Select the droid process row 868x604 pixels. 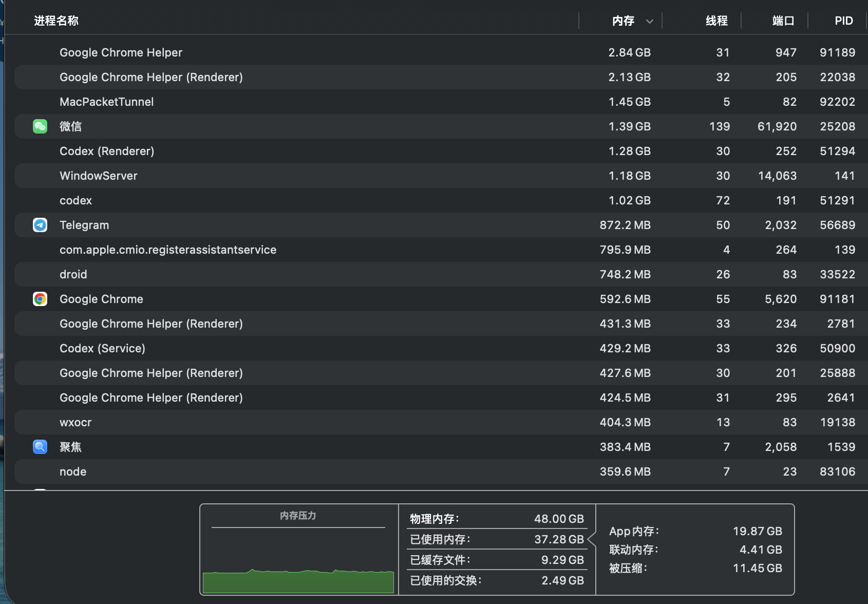(440, 274)
